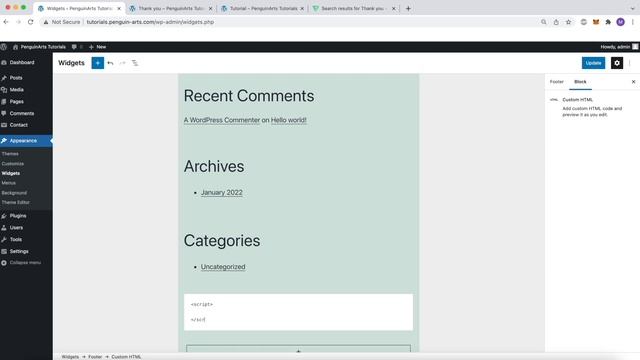This screenshot has width=640, height=360.
Task: Click the Update button
Action: click(x=593, y=63)
